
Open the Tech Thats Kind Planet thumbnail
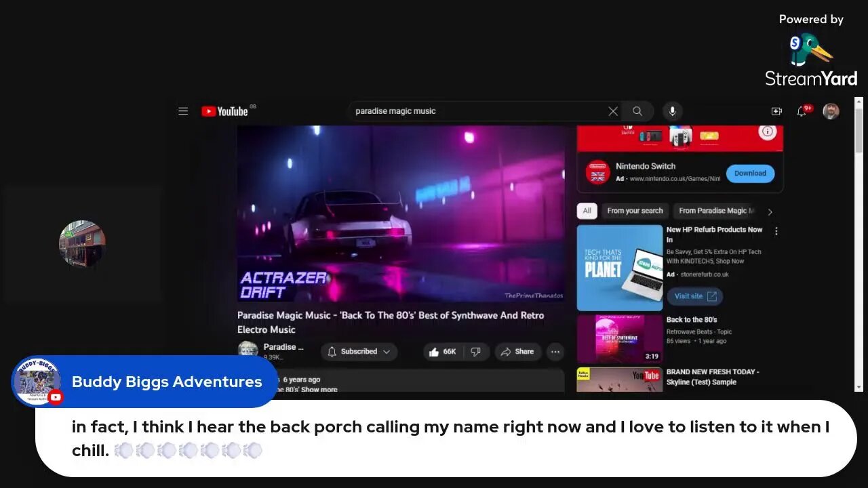620,268
